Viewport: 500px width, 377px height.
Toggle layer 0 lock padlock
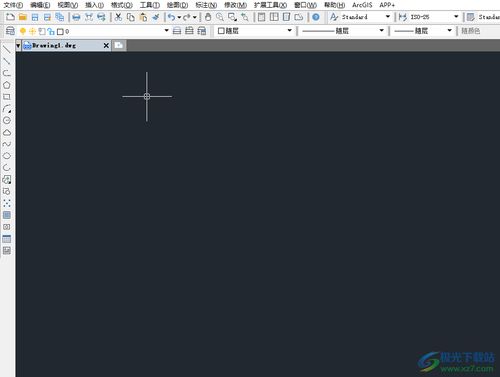click(x=51, y=31)
